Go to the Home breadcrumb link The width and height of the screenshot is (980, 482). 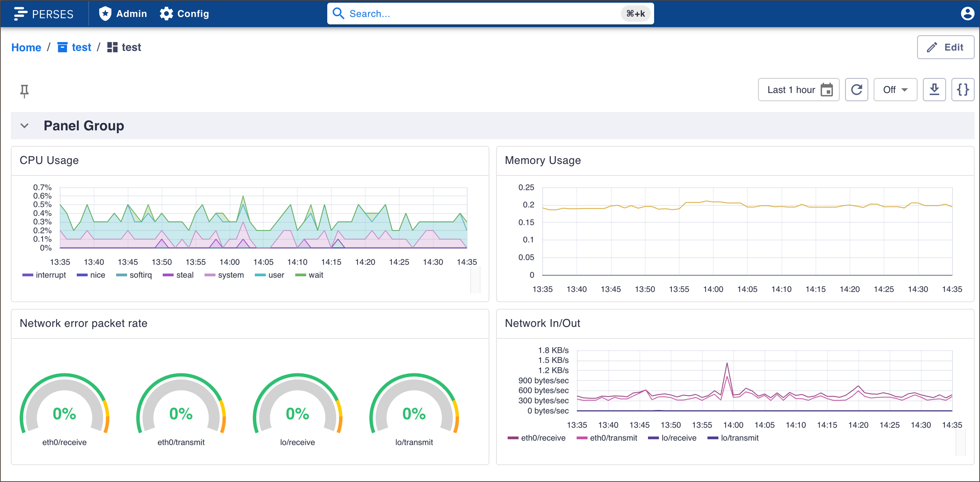tap(26, 47)
